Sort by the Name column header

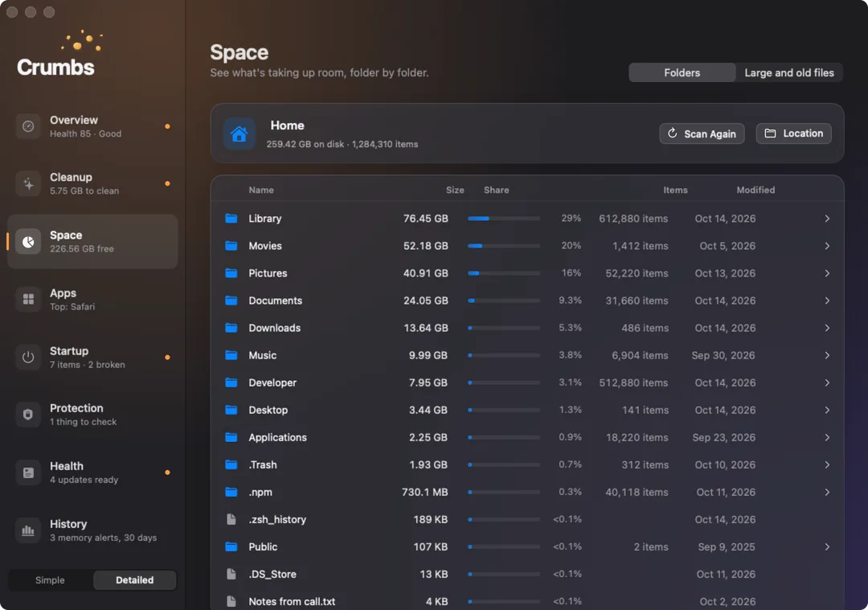(x=261, y=190)
